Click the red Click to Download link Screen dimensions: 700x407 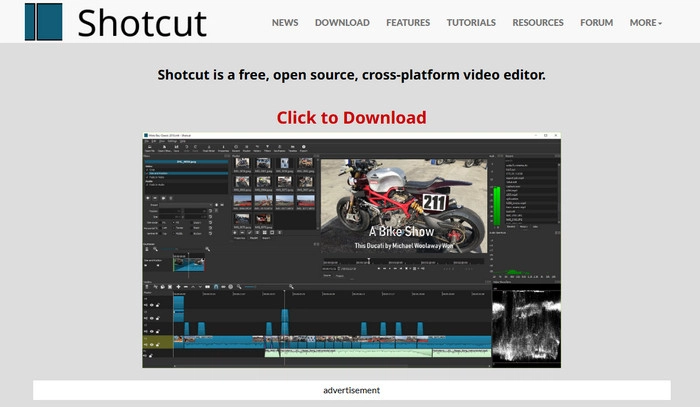point(351,117)
